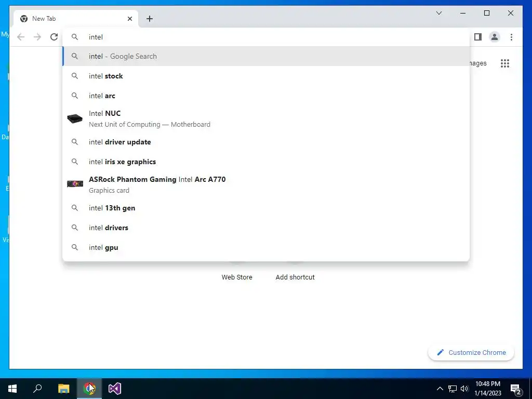
Task: Open the tab search chevron
Action: 438,13
